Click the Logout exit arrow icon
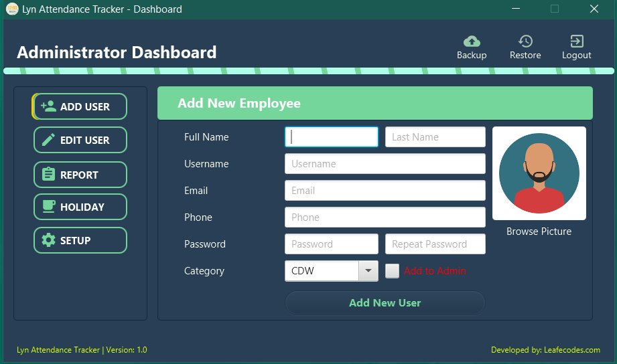 [x=577, y=41]
